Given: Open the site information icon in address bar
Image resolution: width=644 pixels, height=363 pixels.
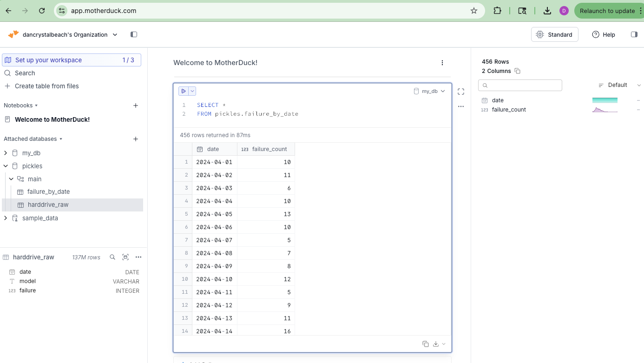Looking at the screenshot, I should point(62,11).
